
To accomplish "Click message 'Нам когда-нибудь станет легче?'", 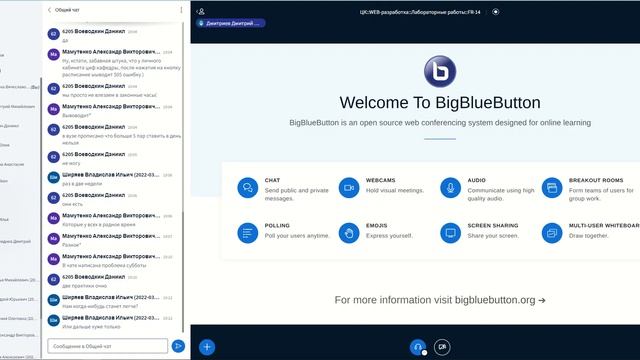I will point(100,306).
